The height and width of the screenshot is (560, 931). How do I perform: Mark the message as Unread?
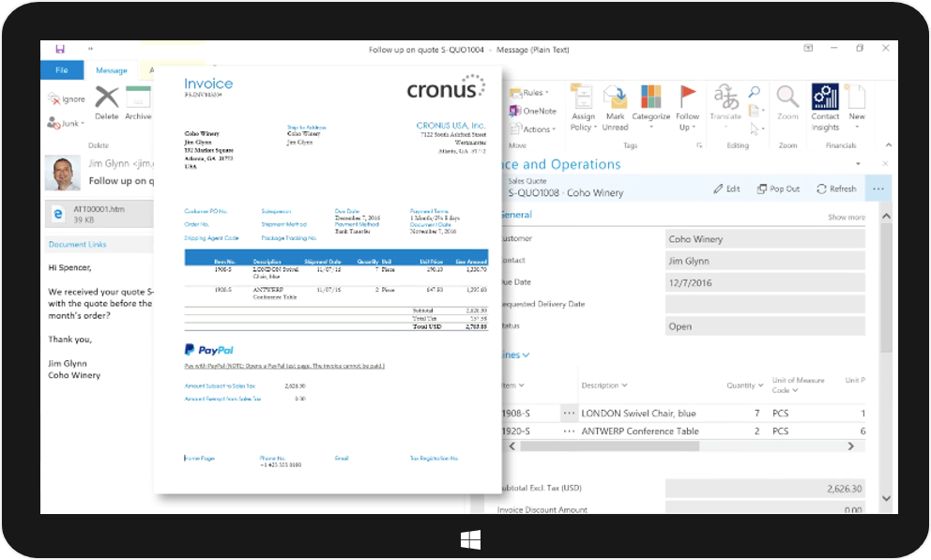(615, 108)
